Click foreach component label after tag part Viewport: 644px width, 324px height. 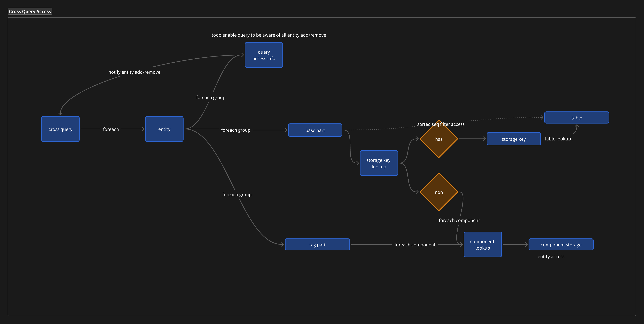(x=415, y=245)
